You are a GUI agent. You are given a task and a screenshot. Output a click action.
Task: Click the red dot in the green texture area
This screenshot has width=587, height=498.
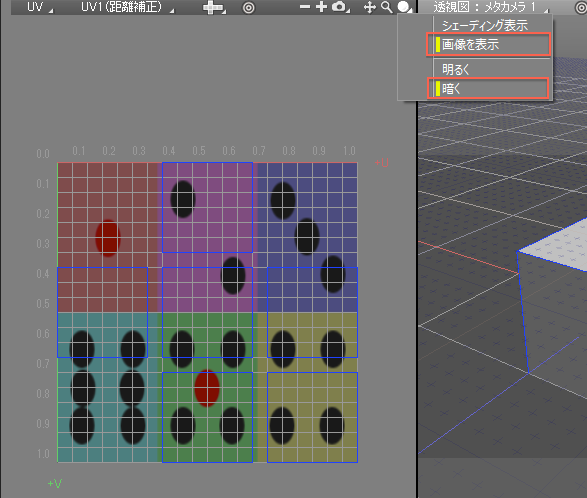207,388
